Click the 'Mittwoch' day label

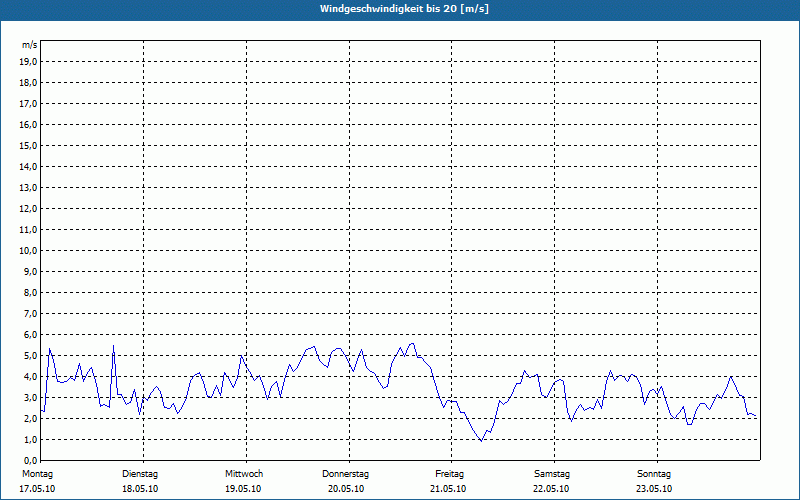[x=244, y=474]
